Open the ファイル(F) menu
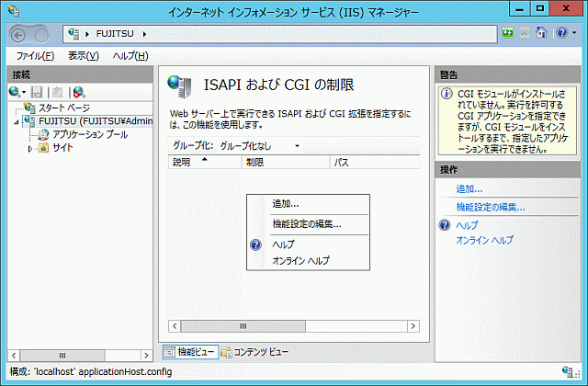Screen dimensions: 588x386 [35, 56]
